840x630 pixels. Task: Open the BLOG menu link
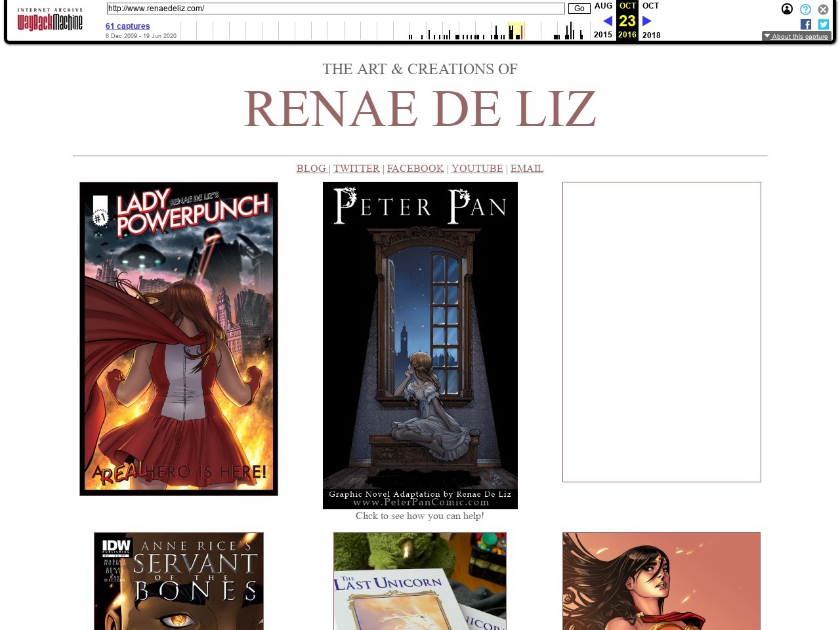(x=311, y=169)
